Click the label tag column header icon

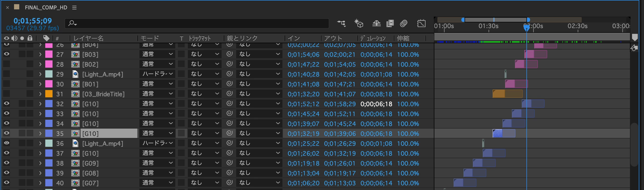(x=46, y=38)
